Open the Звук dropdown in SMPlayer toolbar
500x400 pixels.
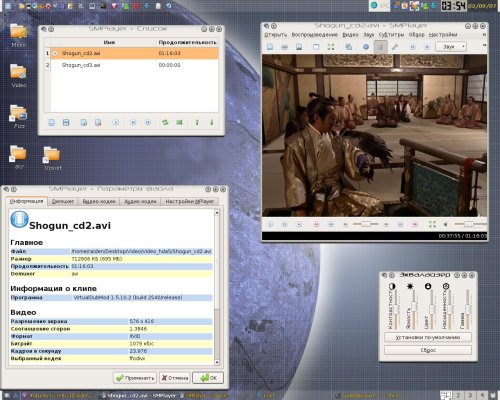pos(451,47)
